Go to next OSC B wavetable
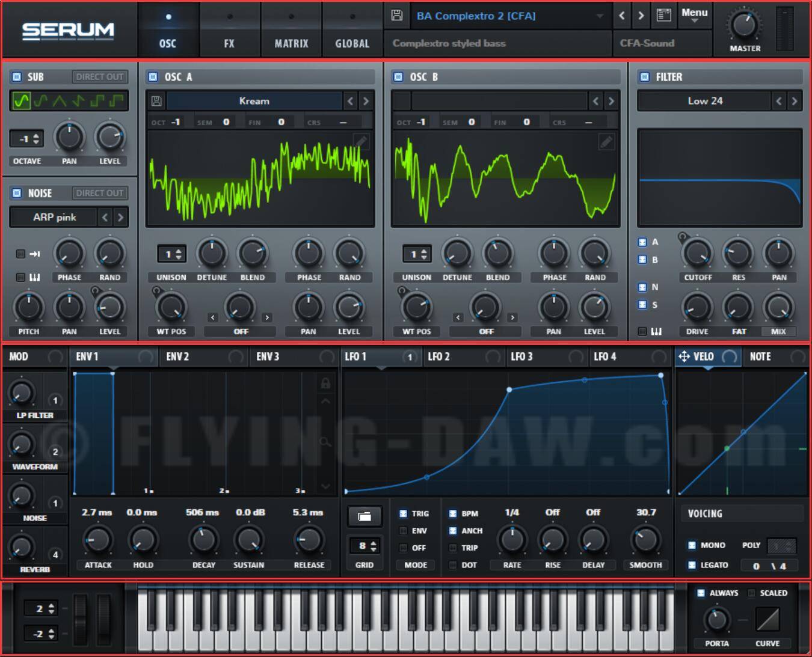This screenshot has width=812, height=657. click(611, 101)
